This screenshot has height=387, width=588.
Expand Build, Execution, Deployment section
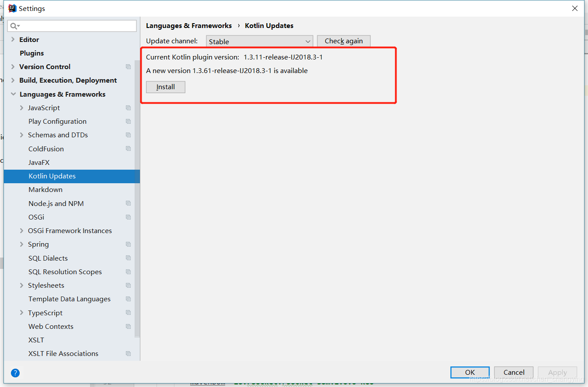coord(13,80)
